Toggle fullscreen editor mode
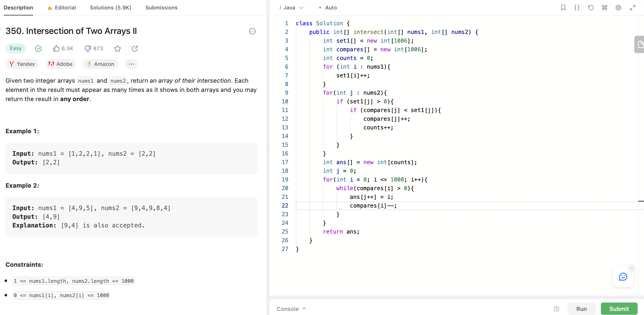Screen dimensions: 644x315 (x=633, y=8)
